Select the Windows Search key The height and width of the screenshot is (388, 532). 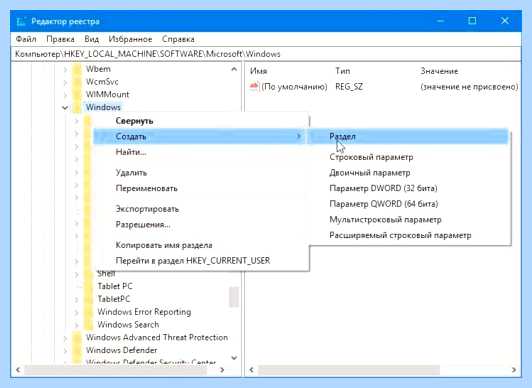click(128, 325)
